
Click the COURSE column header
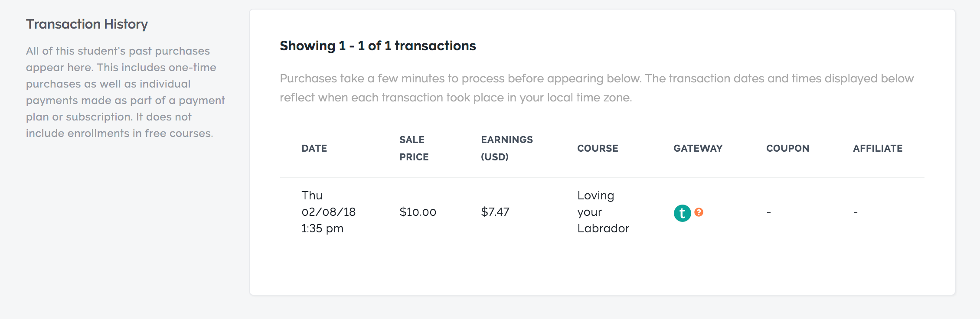598,148
